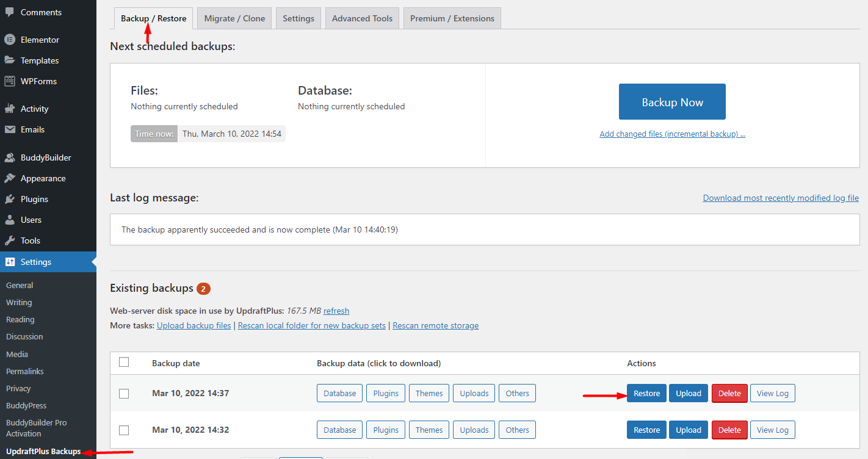The width and height of the screenshot is (868, 459).
Task: Download the Database from the 14:32 backup
Action: [x=339, y=429]
